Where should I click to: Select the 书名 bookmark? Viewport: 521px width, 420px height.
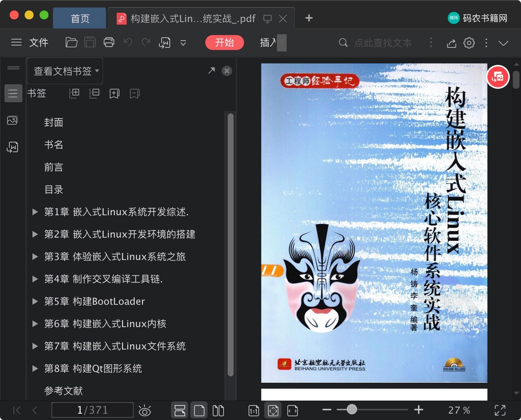[x=54, y=145]
